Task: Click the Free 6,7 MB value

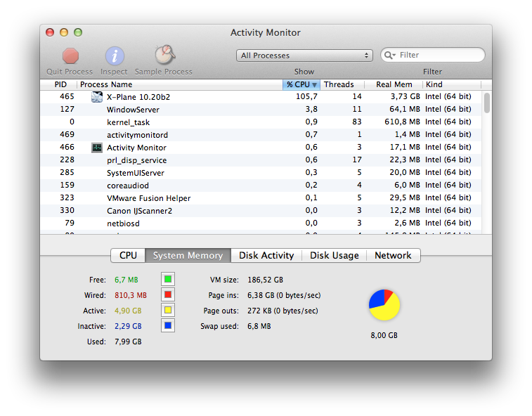Action: click(x=126, y=280)
